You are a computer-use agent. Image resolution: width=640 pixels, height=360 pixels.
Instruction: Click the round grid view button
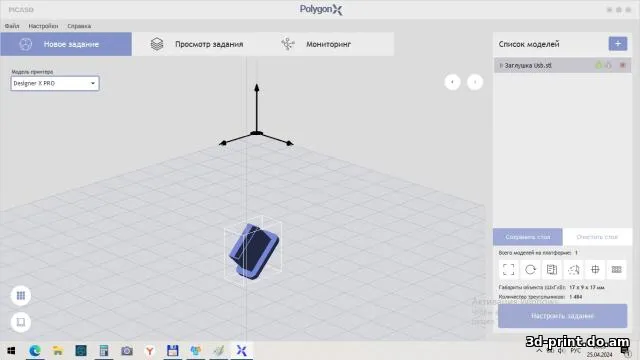tap(21, 296)
